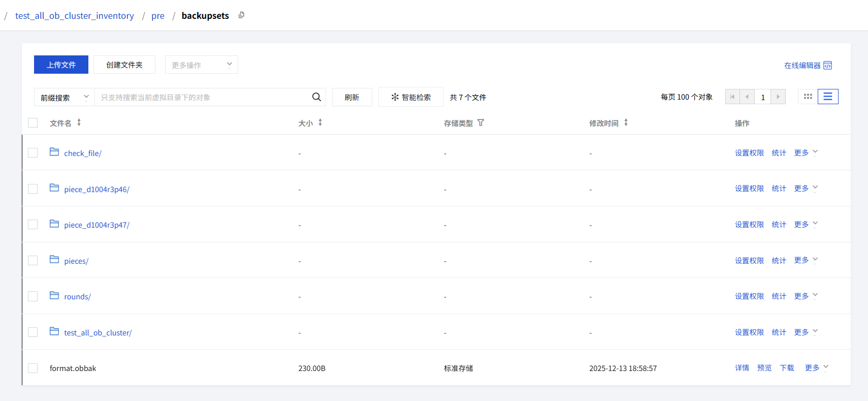Click the search magnifier icon
This screenshot has height=401, width=868.
coord(316,97)
